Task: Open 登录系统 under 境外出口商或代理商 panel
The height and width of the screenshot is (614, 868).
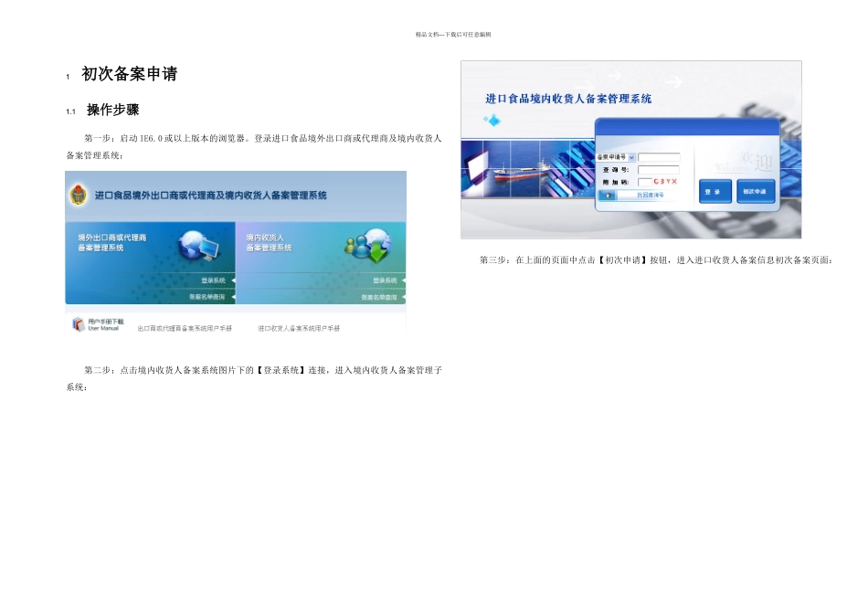Action: 213,281
